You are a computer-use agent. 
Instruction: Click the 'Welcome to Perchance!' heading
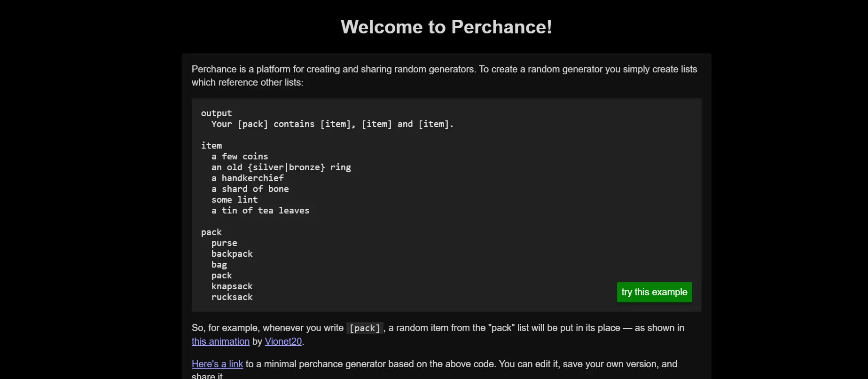[446, 27]
